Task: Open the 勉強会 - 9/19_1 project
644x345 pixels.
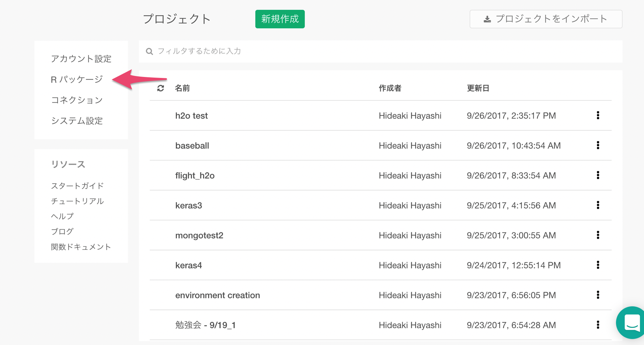Action: (206, 325)
